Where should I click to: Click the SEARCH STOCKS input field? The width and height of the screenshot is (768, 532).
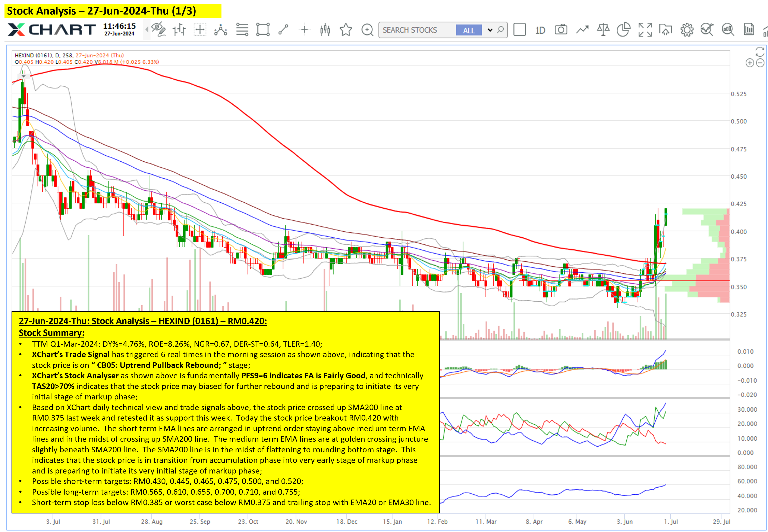tap(417, 30)
